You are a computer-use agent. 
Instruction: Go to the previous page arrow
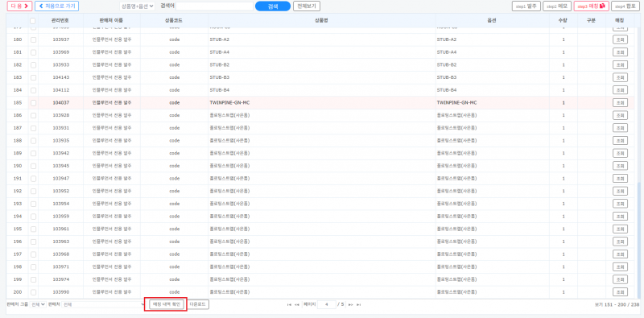297,305
